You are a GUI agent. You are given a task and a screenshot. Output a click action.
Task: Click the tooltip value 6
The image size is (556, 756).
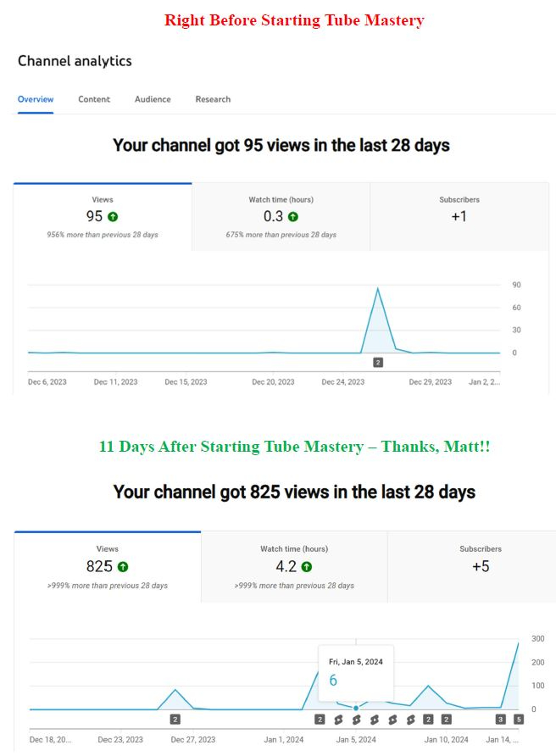point(333,681)
